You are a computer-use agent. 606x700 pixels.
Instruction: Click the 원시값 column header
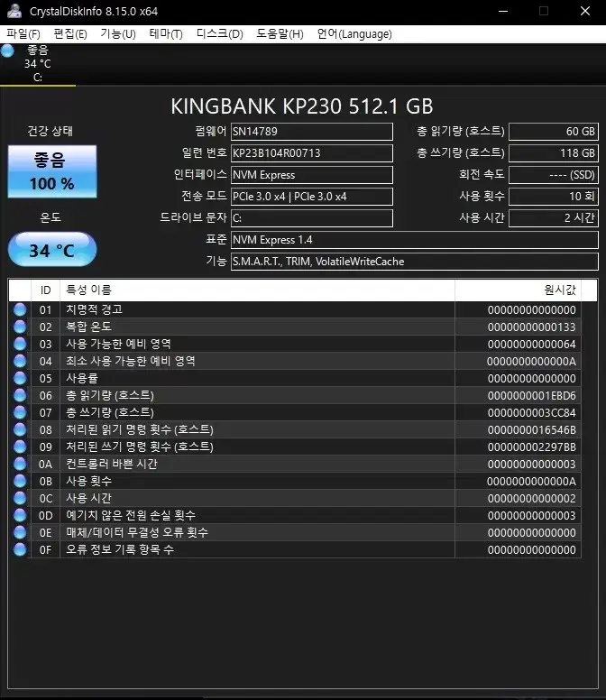point(519,290)
